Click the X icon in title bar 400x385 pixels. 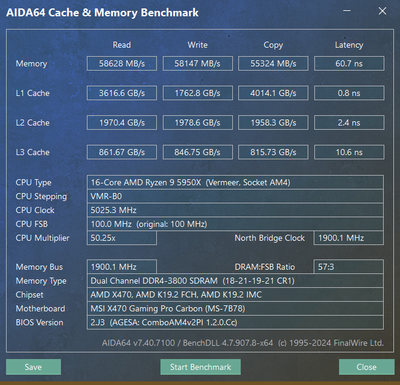tap(382, 11)
